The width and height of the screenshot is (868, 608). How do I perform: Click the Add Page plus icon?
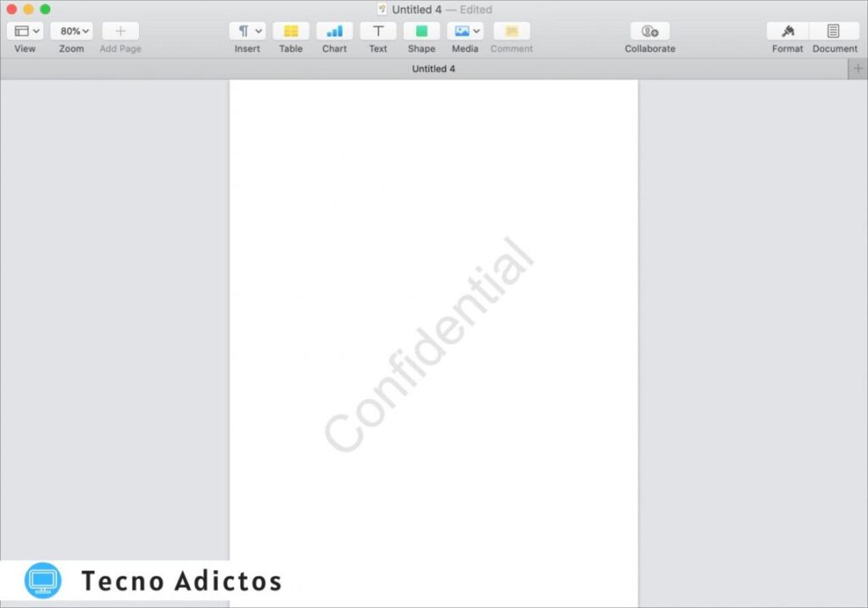coord(120,31)
